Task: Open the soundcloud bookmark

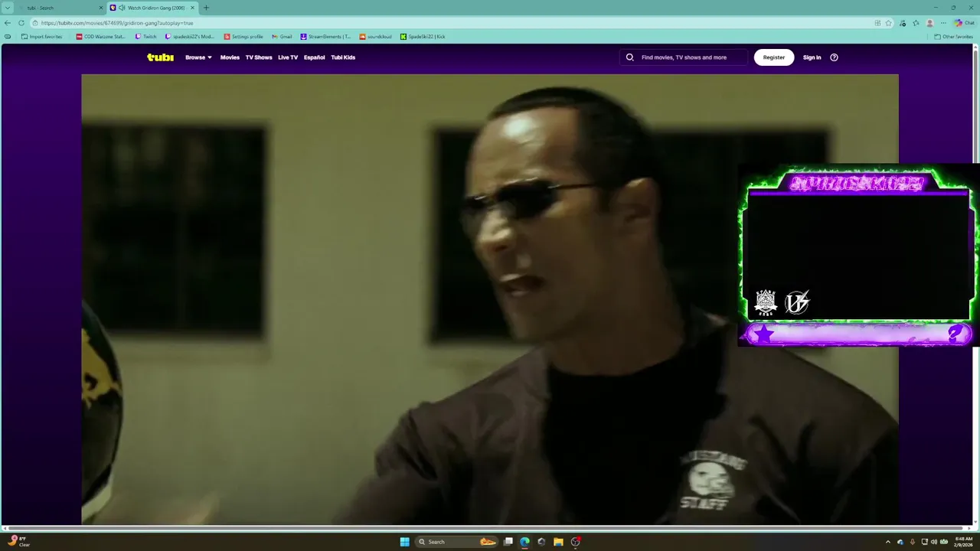Action: pos(376,37)
